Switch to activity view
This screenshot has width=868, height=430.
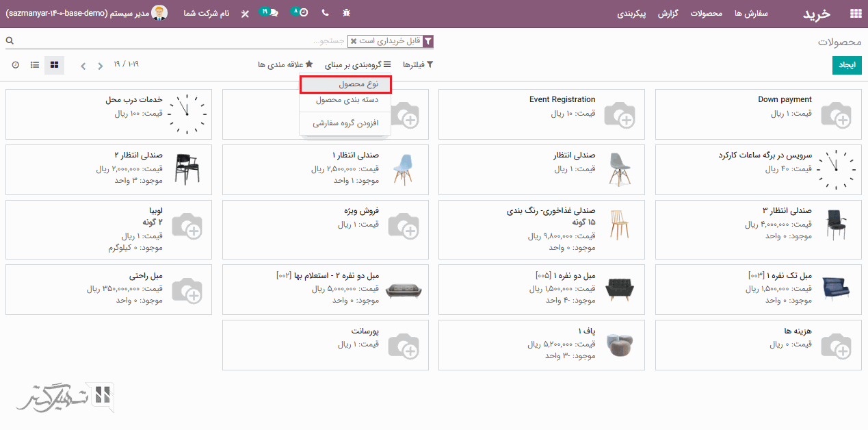[15, 65]
